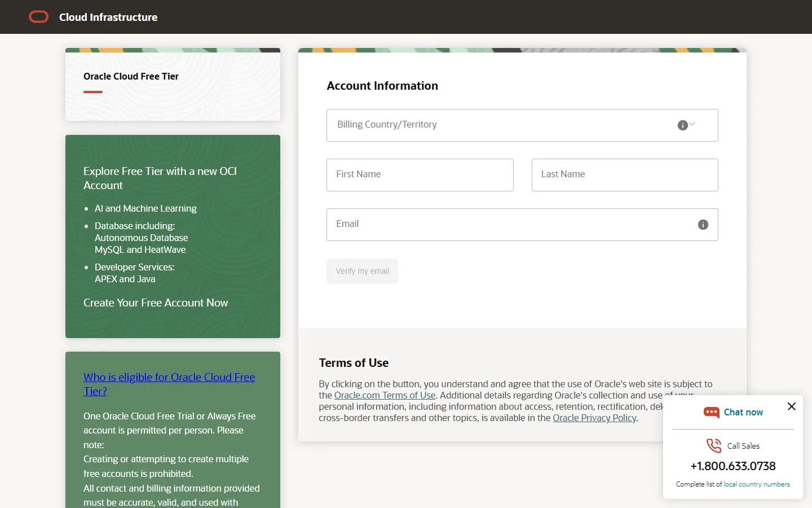Open the local country numbers link
This screenshot has height=508, width=812.
point(757,484)
